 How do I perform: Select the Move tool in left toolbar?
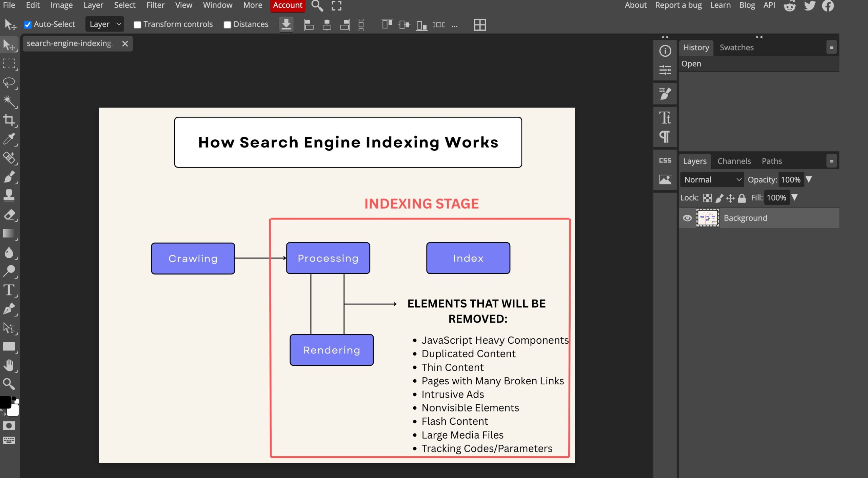click(9, 45)
